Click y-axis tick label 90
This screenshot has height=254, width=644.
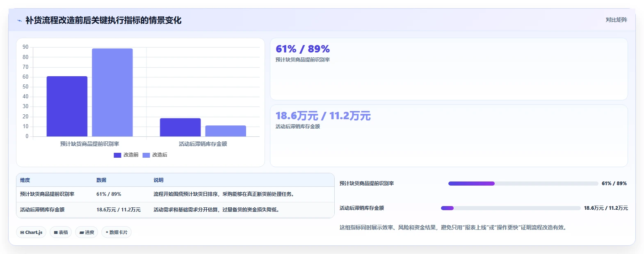(x=25, y=47)
